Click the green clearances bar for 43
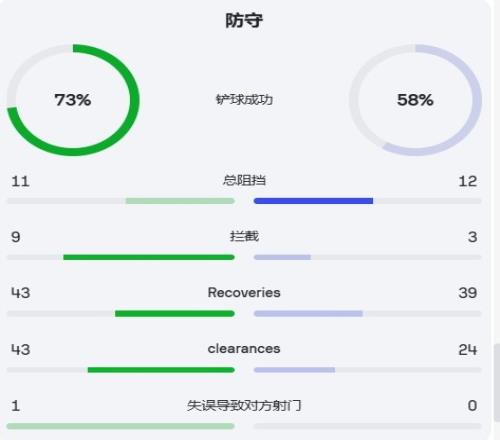This screenshot has height=440, width=500. click(x=161, y=370)
